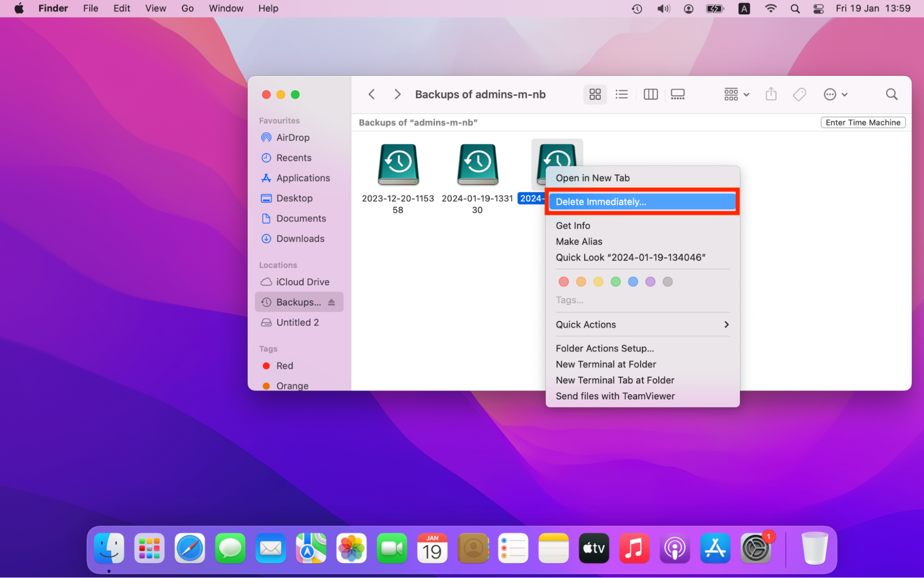924x578 pixels.
Task: Click the Wi-Fi menu bar icon
Action: click(771, 8)
